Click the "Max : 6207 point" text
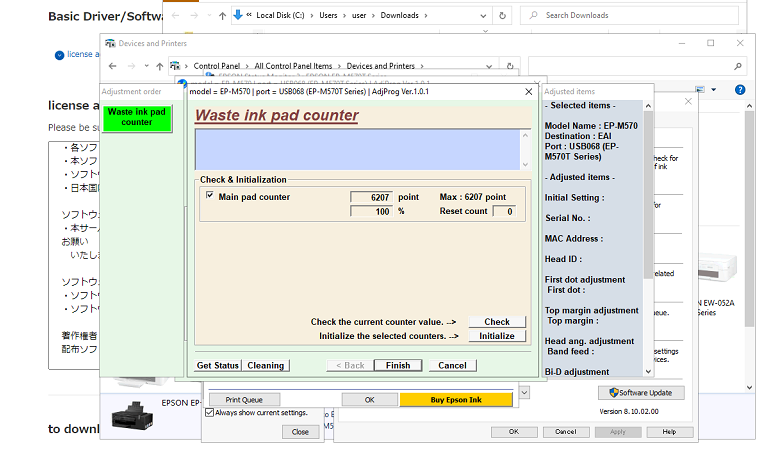Screen dimensions: 771x449 pos(473,197)
